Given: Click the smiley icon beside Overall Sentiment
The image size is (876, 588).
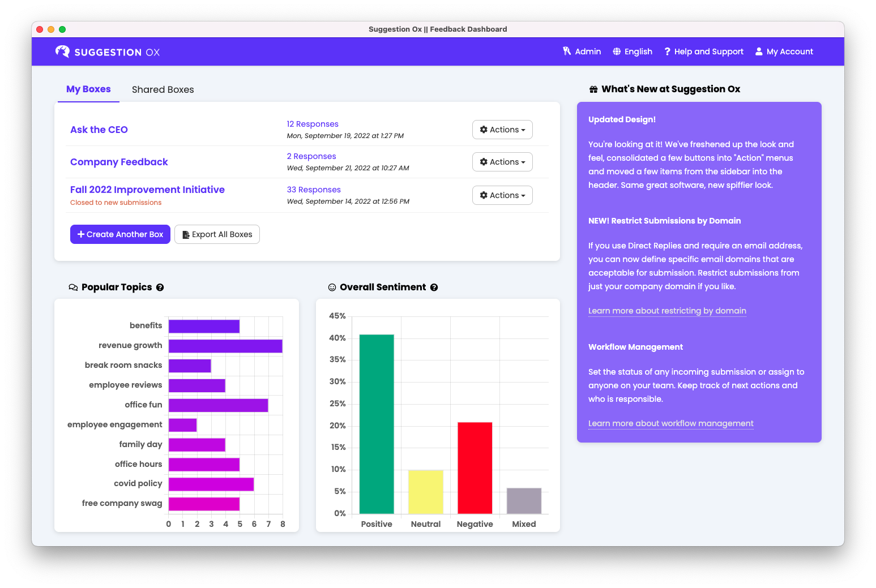Looking at the screenshot, I should [x=332, y=287].
